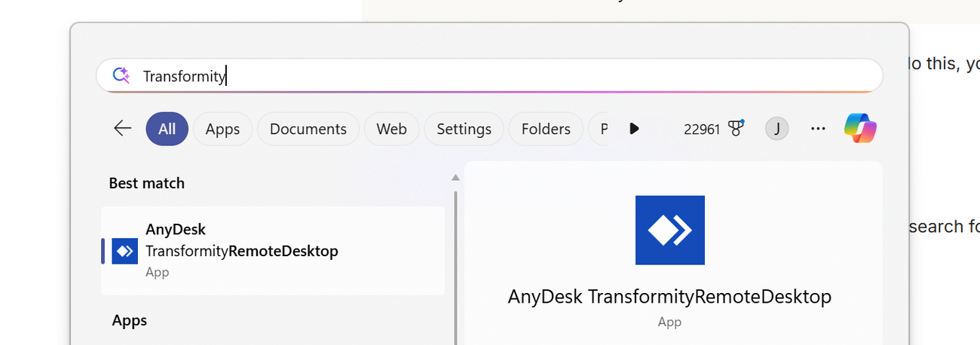This screenshot has width=980, height=345.
Task: Open the Microsoft Rewards trophy icon
Action: tap(736, 129)
